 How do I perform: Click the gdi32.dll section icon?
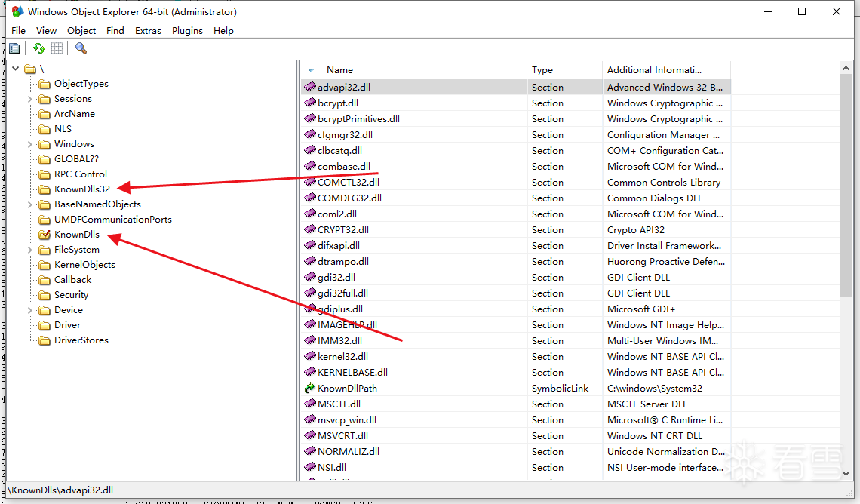(310, 277)
